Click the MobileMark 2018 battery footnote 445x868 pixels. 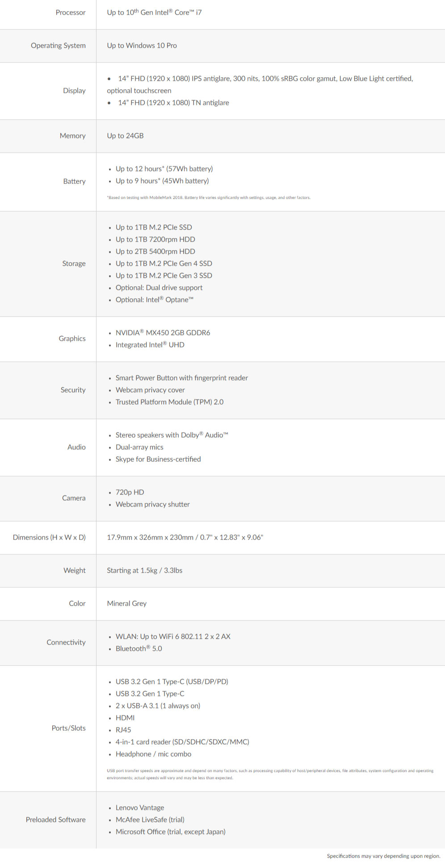209,197
